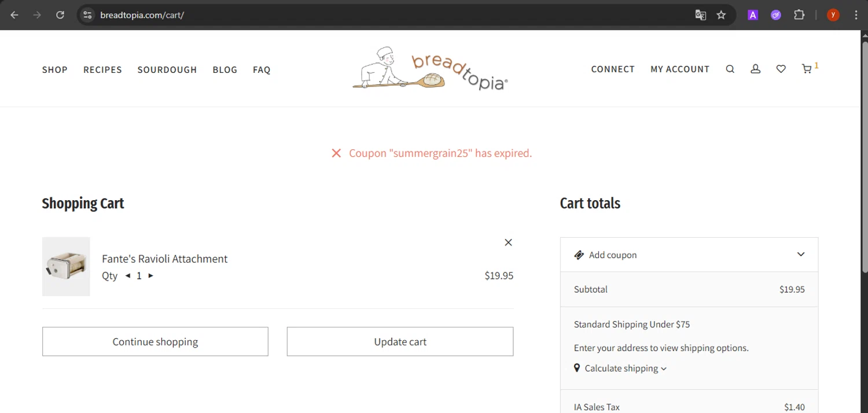Open site search with magnifier icon

coord(730,69)
